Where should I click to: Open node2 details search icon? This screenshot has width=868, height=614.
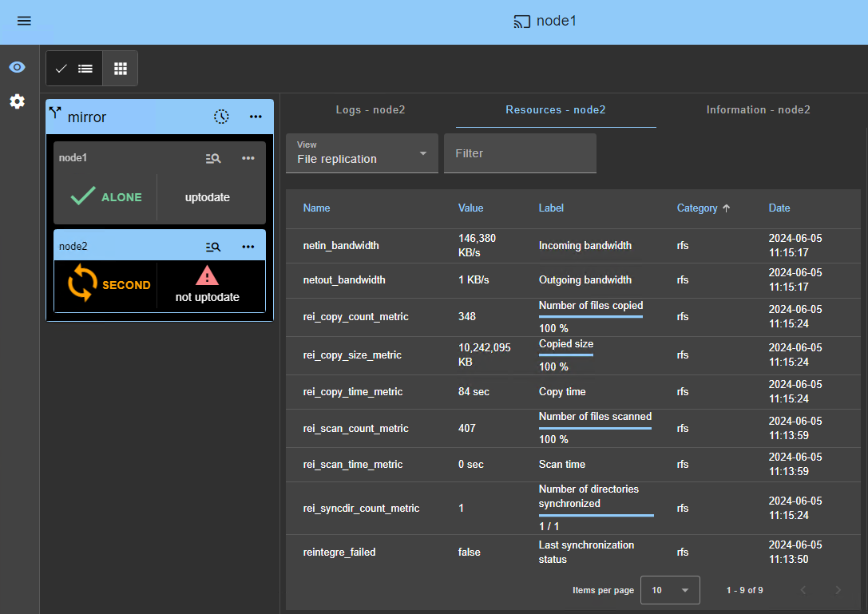pos(213,247)
